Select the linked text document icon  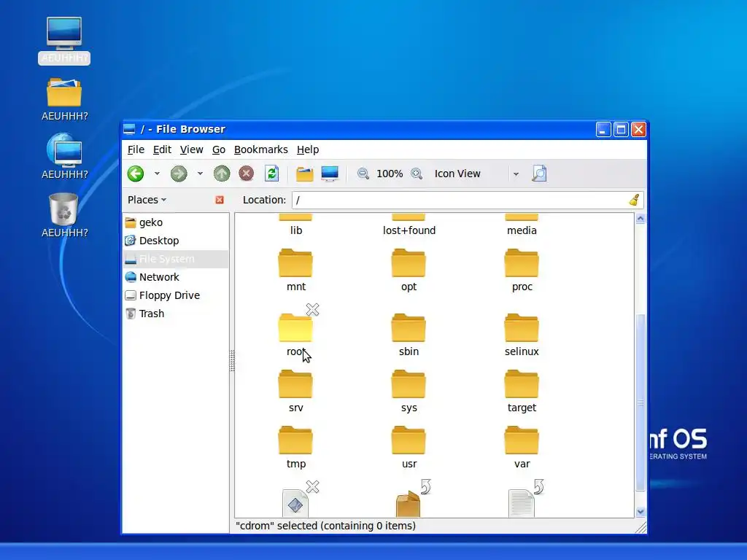point(521,503)
